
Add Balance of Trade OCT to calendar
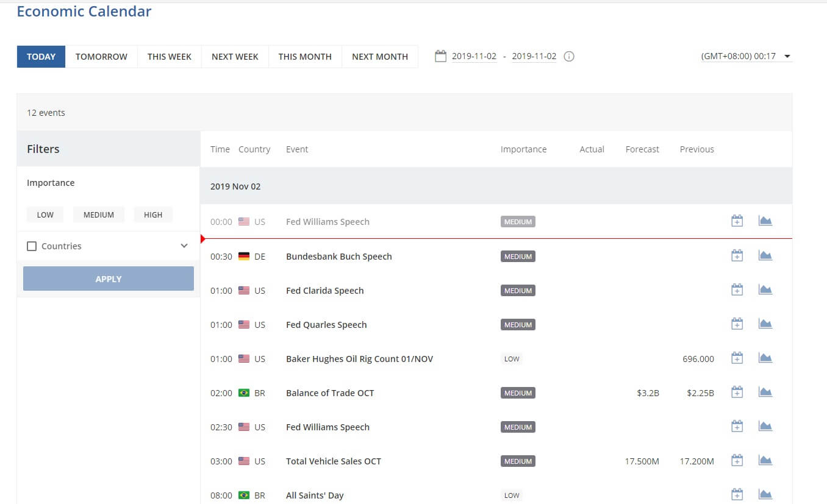(x=737, y=392)
